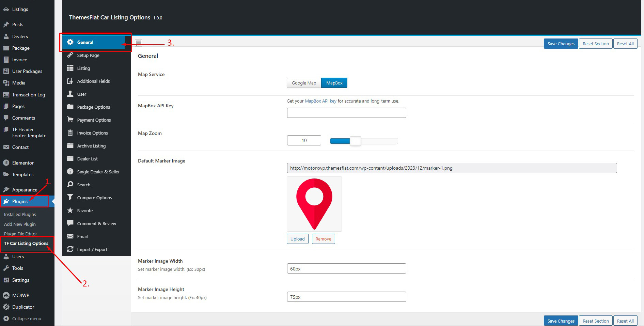Click the Settings sliders icon
The width and height of the screenshot is (644, 326).
6,280
